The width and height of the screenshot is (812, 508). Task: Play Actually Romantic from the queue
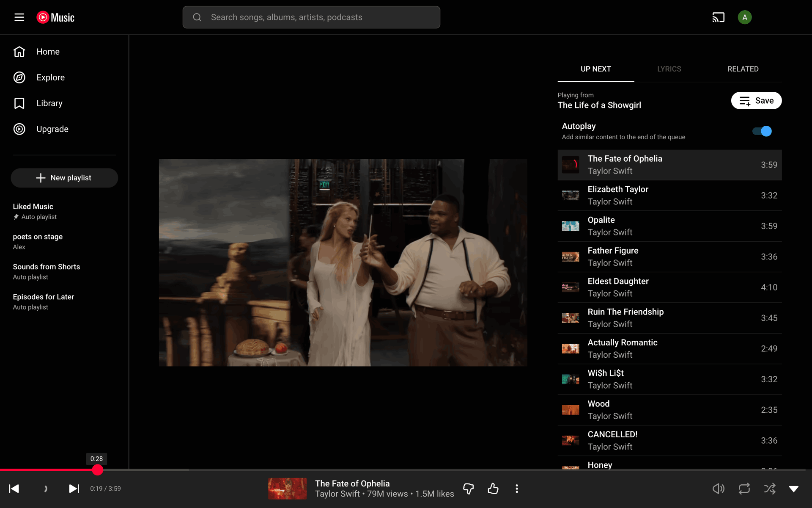click(669, 349)
